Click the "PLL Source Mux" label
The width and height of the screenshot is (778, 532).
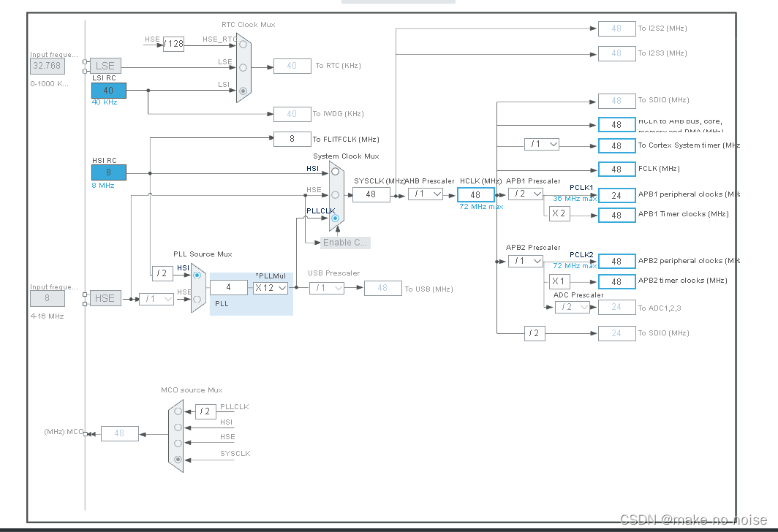pyautogui.click(x=203, y=254)
